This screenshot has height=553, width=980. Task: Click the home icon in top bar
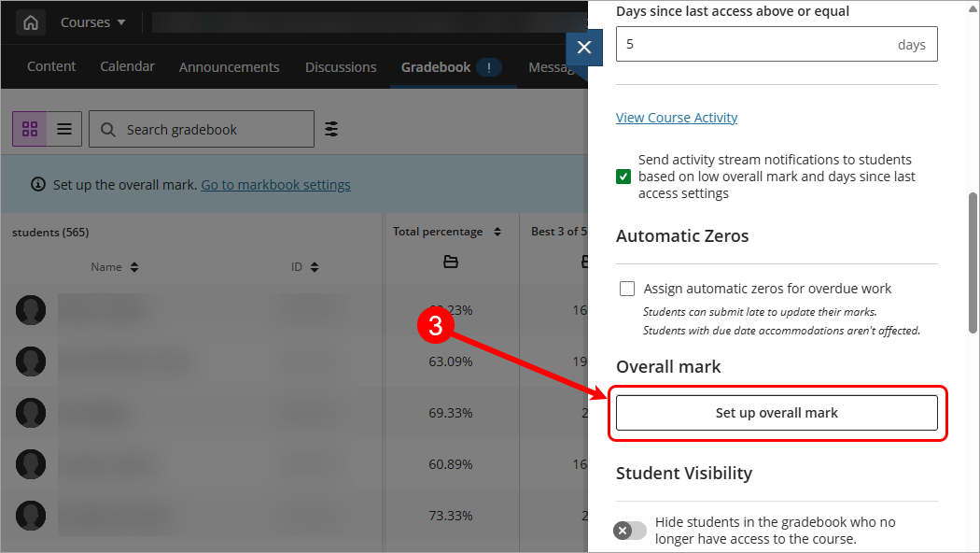tap(31, 23)
